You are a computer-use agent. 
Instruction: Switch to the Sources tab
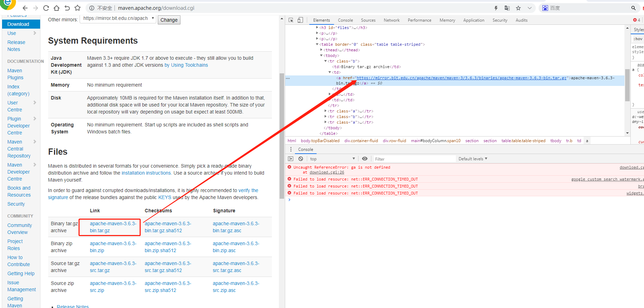tap(368, 20)
